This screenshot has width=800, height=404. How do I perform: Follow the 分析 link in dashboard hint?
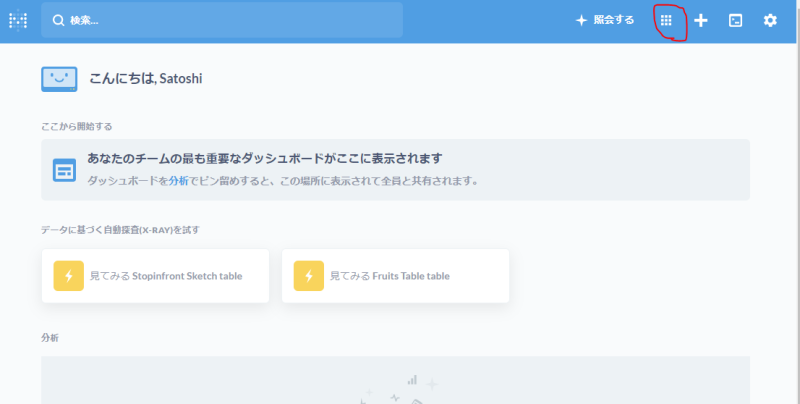tap(178, 181)
